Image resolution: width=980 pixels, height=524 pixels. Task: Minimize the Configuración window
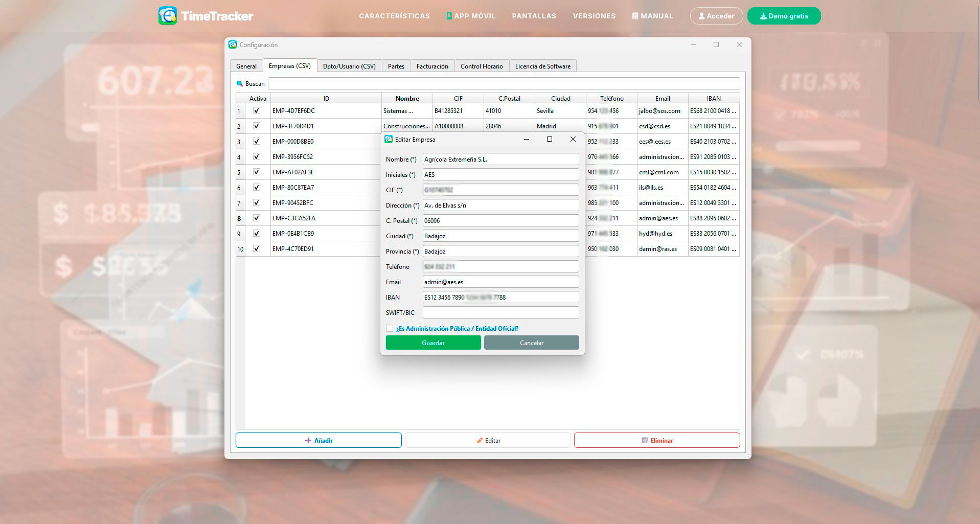(693, 44)
